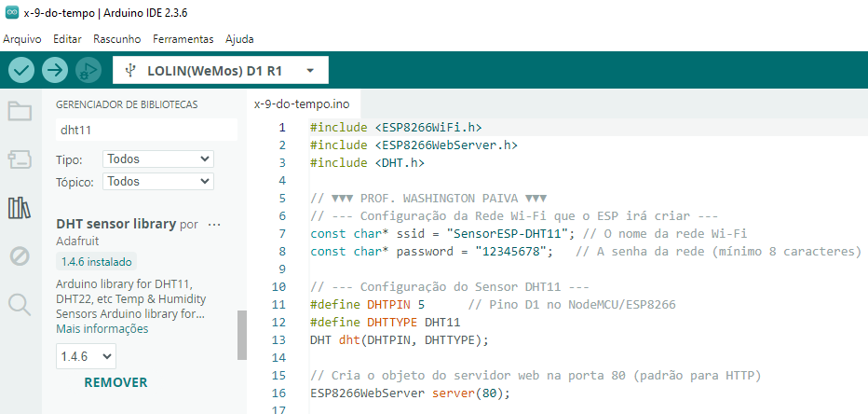The height and width of the screenshot is (414, 868).
Task: Open the Rascunho menu
Action: click(x=116, y=39)
